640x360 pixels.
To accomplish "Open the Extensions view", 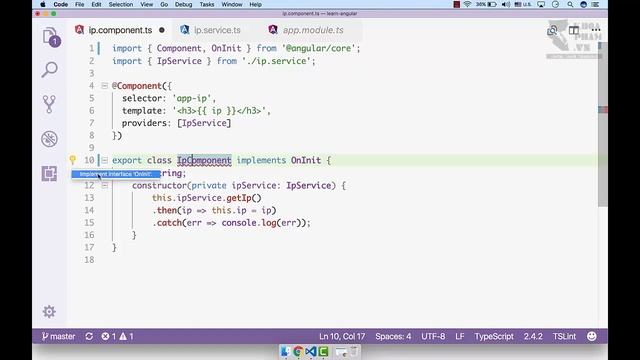I will point(49,173).
